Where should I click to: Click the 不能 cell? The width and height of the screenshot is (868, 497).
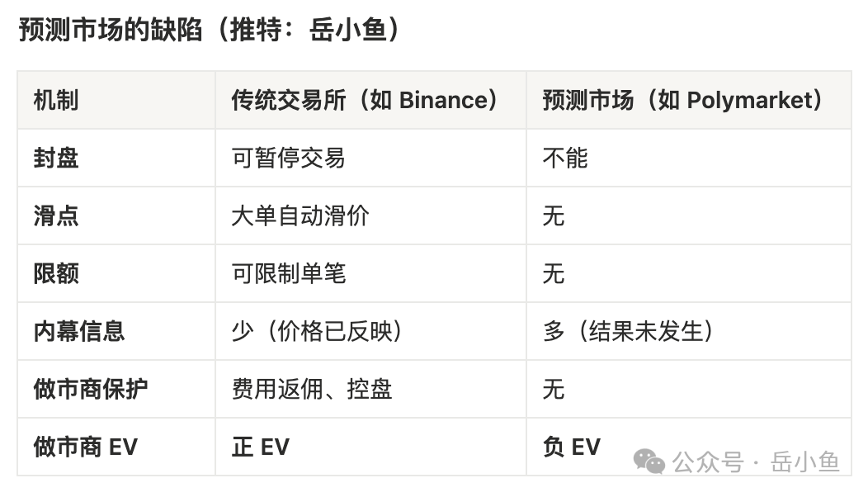click(565, 158)
